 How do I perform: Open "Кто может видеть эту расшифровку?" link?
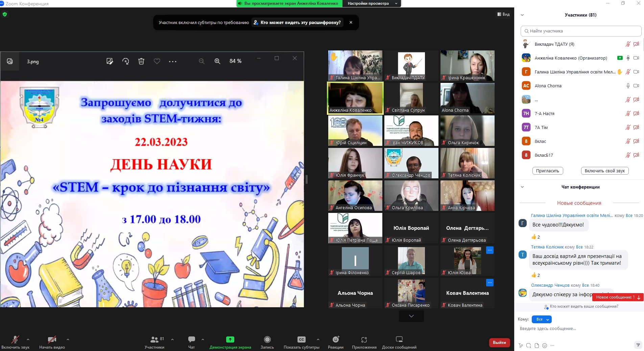[297, 22]
